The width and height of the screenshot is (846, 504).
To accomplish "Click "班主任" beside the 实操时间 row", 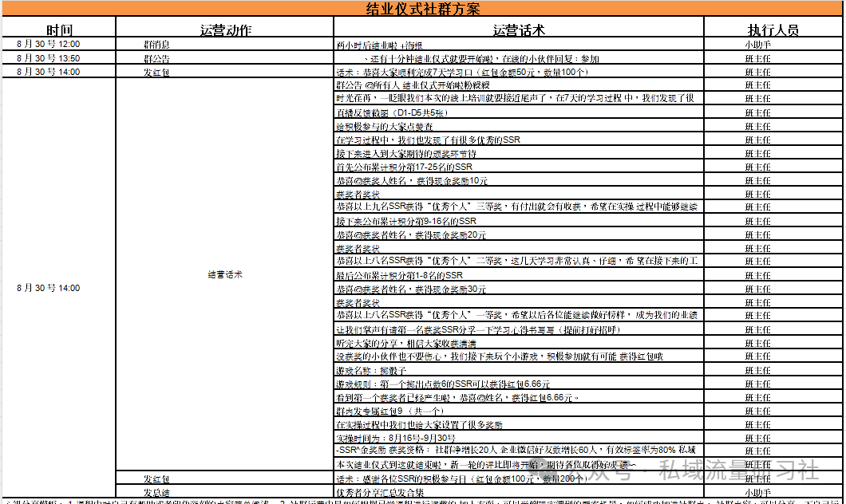I will click(757, 439).
